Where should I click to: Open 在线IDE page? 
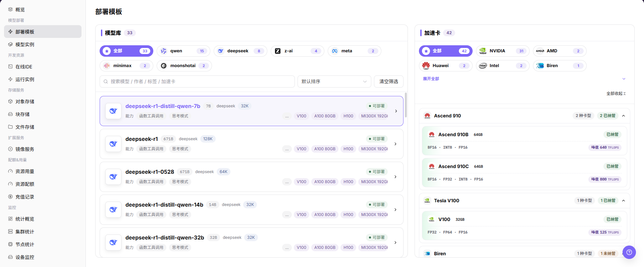(43, 66)
